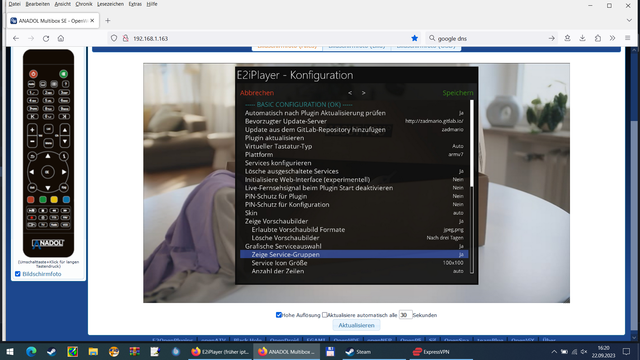Click the green color key below the d-pad
The height and width of the screenshot is (360, 640).
tap(42, 200)
